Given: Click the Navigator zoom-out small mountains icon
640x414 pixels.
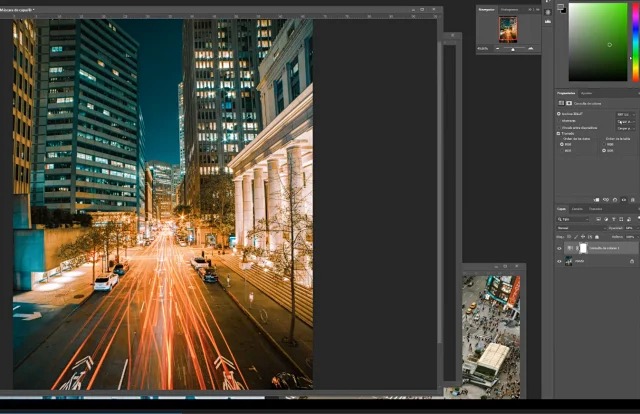Looking at the screenshot, I should [x=496, y=48].
